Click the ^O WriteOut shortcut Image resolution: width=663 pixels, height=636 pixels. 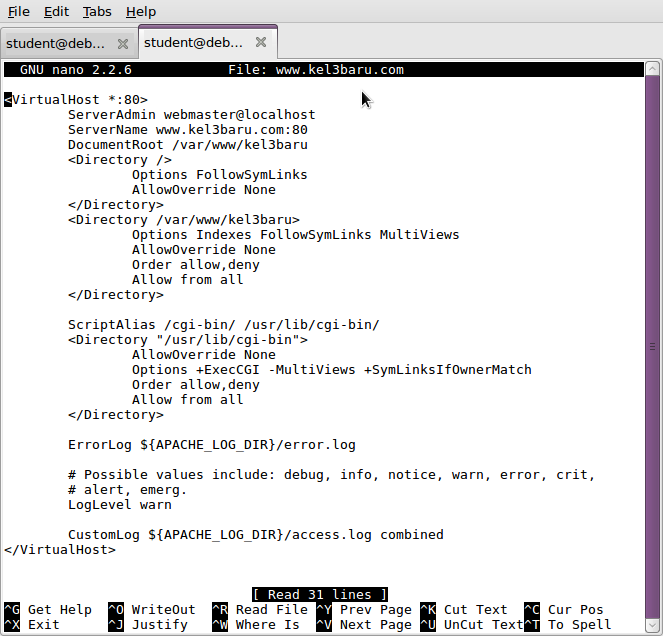pyautogui.click(x=152, y=610)
